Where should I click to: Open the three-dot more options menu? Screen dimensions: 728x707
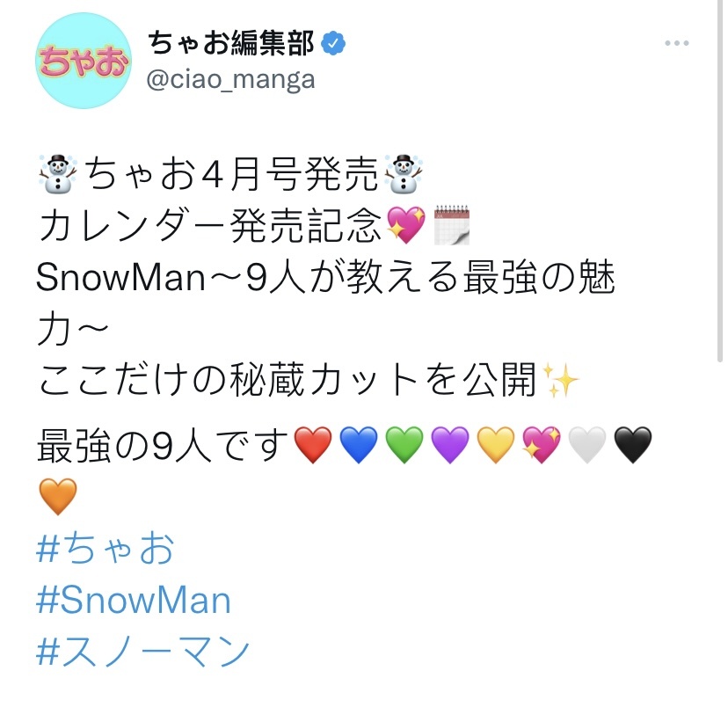coord(676,43)
